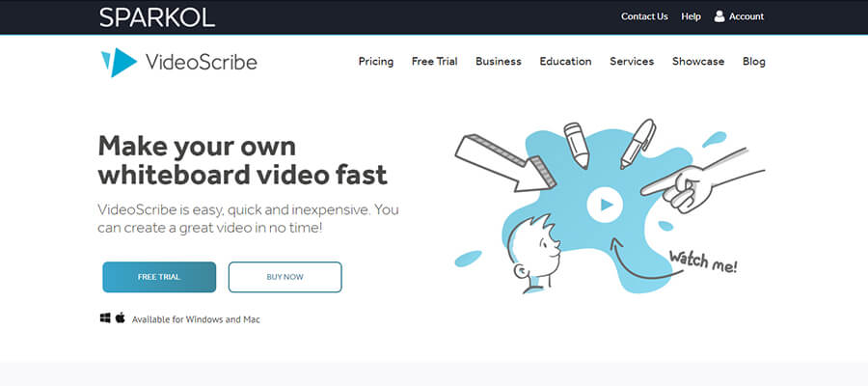Click the BUY NOW button
Image resolution: width=868 pixels, height=386 pixels.
coord(285,277)
